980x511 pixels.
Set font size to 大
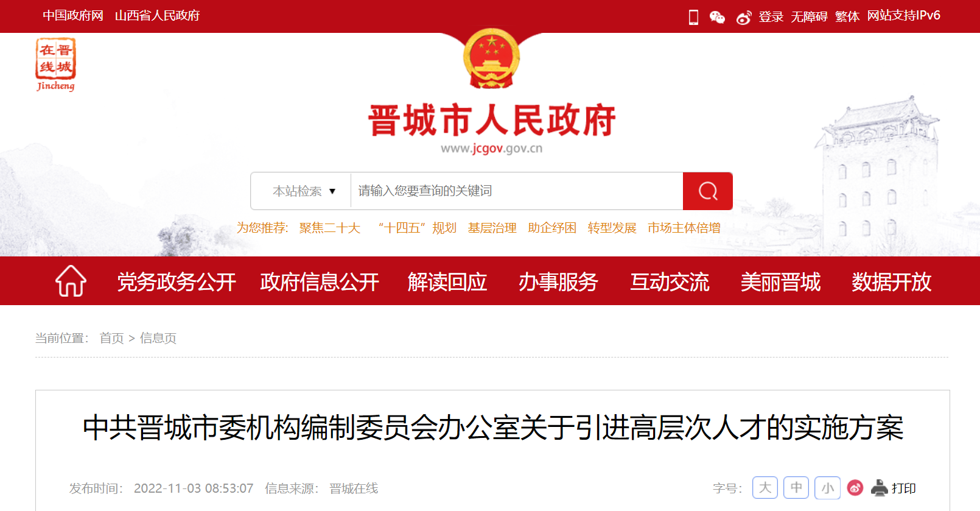(x=765, y=488)
